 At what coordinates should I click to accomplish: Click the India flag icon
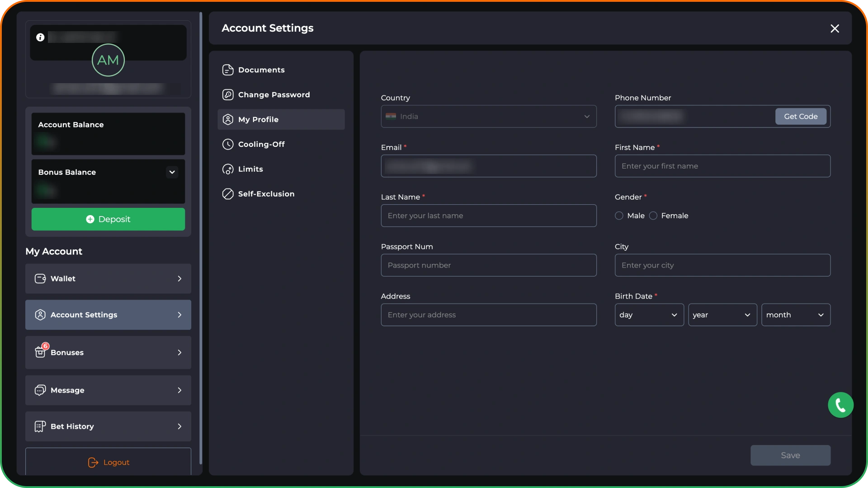click(391, 117)
